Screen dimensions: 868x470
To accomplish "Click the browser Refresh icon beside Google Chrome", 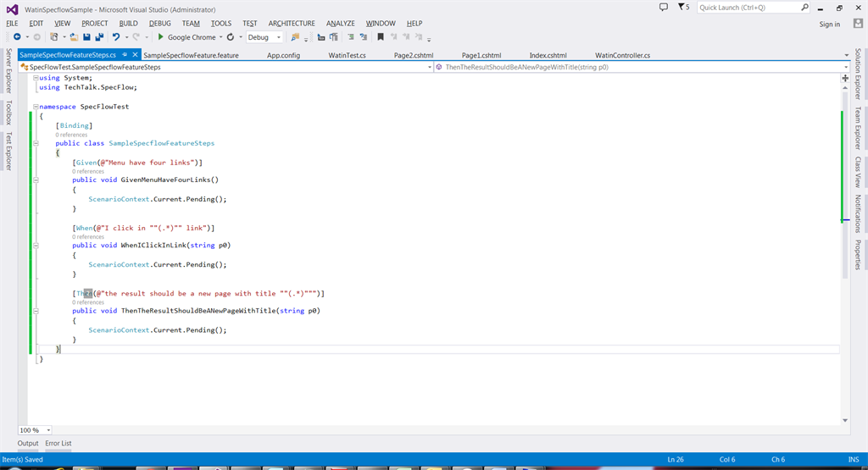I will (x=230, y=37).
